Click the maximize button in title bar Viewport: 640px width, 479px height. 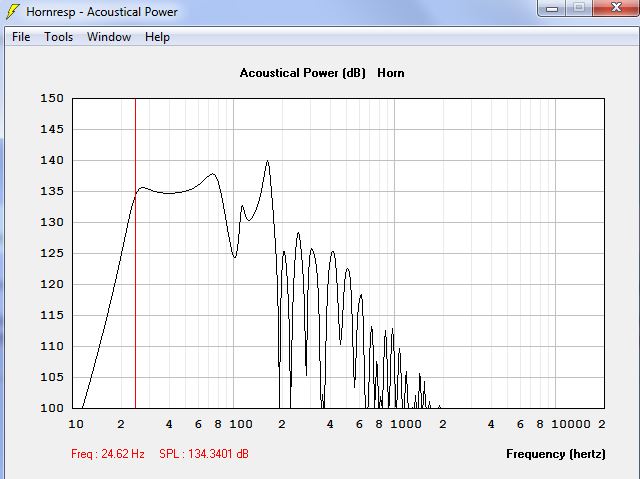click(x=578, y=7)
